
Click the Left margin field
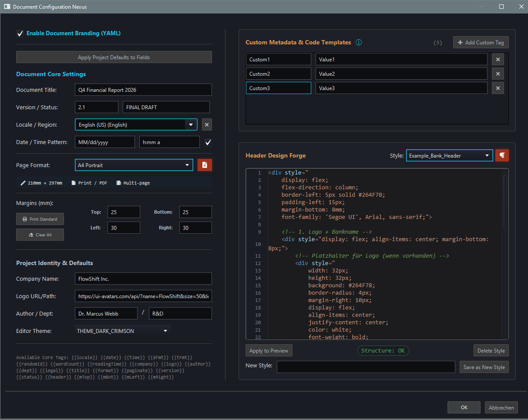124,228
